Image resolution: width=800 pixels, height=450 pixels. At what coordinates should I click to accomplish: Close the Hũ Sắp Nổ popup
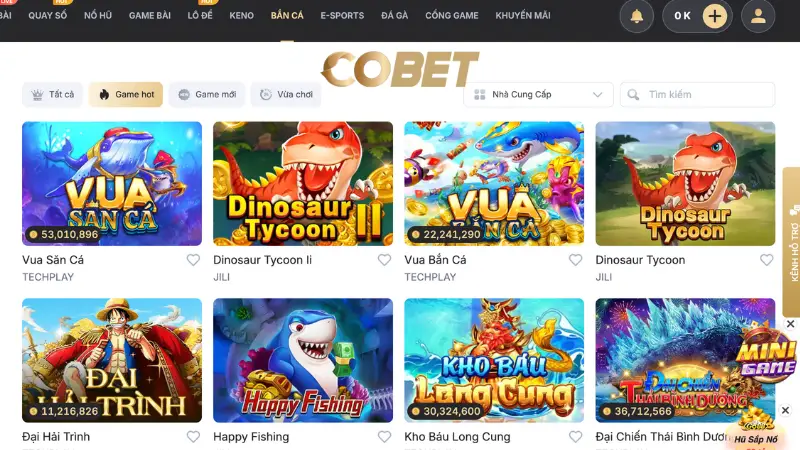[x=786, y=410]
